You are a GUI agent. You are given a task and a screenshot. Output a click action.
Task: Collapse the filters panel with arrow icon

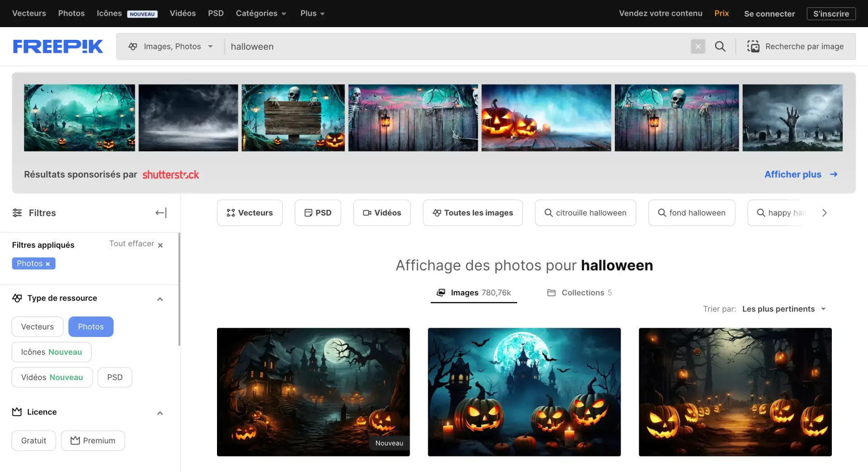[x=161, y=213]
